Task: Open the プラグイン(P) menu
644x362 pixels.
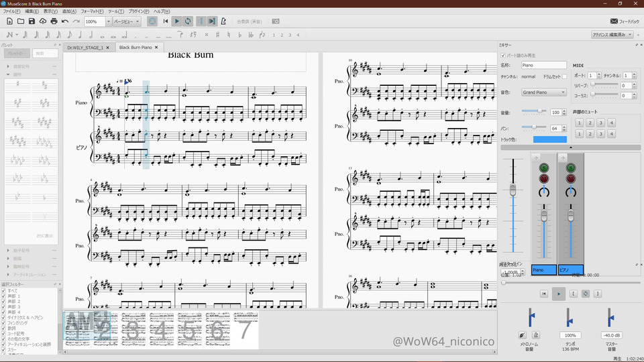Action: point(140,11)
